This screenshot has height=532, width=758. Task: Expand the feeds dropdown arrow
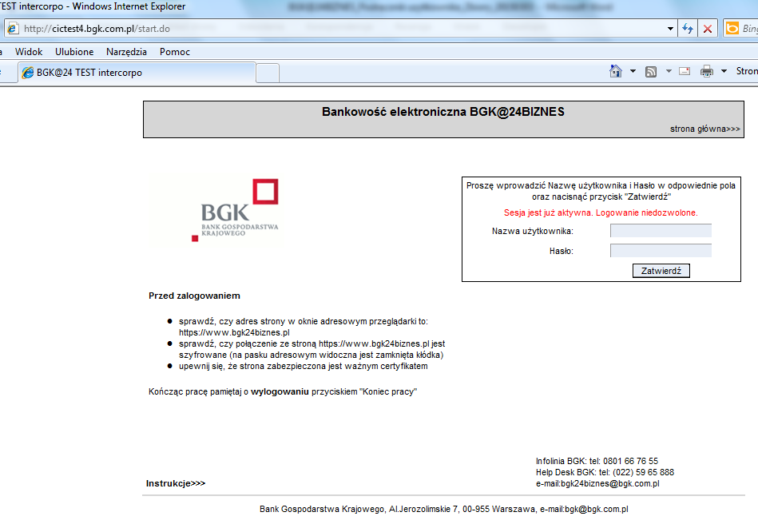coord(669,72)
